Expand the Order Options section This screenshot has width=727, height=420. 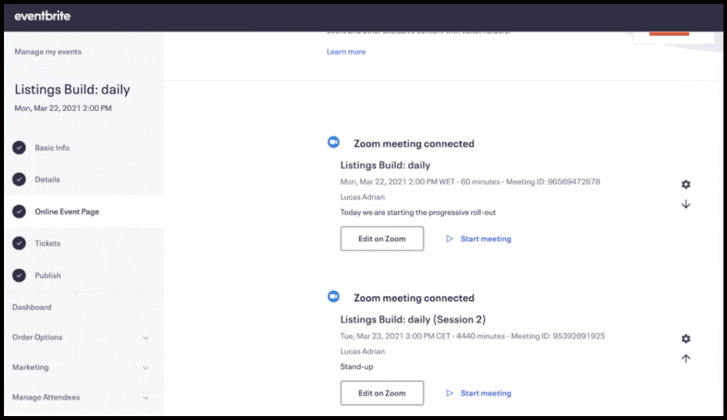[146, 338]
